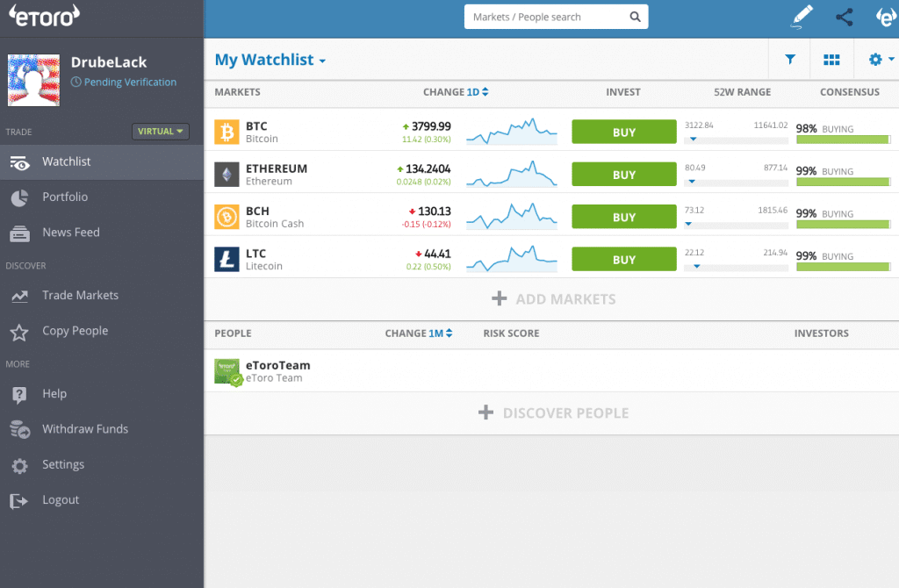Click the INVESTORS column header
The height and width of the screenshot is (588, 899).
821,333
